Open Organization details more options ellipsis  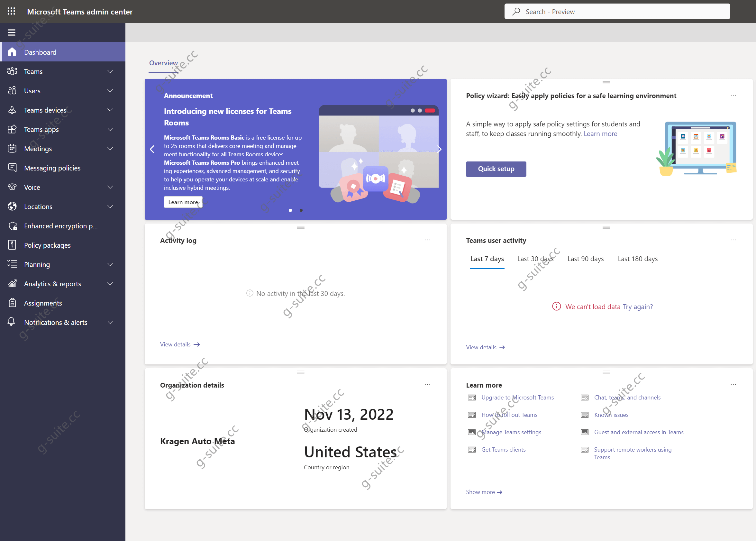pos(428,385)
